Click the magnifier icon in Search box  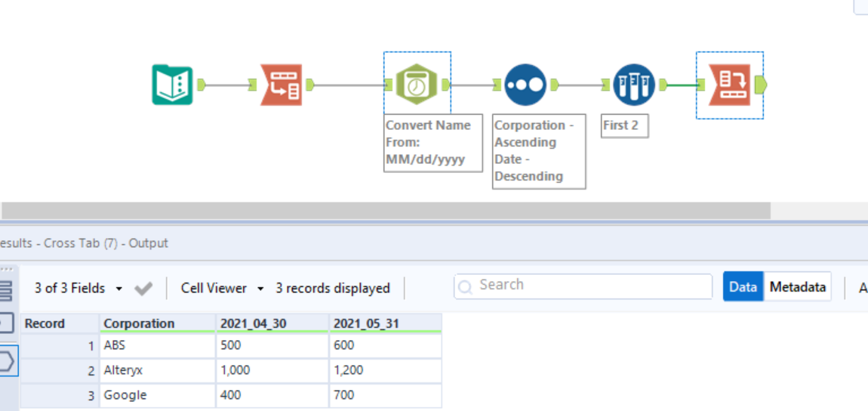[x=466, y=286]
